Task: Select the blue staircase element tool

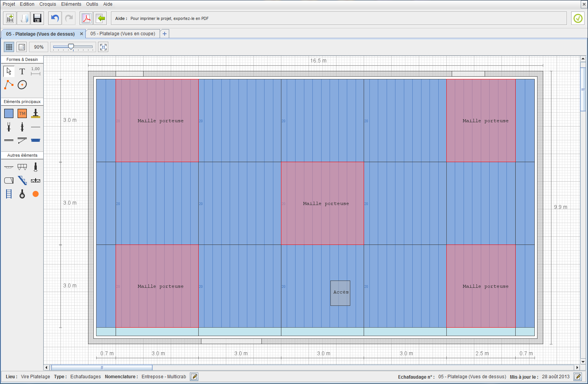Action: [x=22, y=181]
